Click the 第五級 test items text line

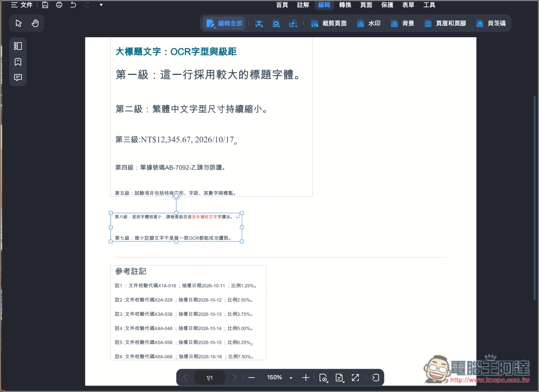point(176,193)
